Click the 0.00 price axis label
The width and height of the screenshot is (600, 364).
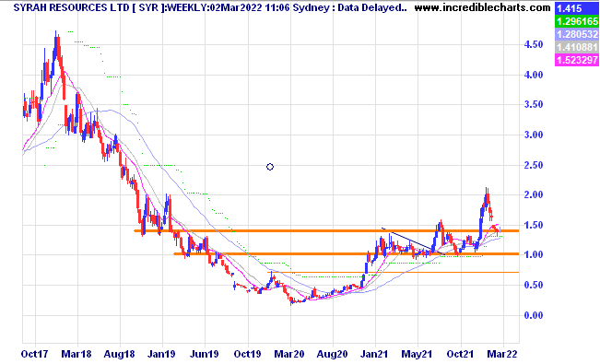(x=534, y=315)
